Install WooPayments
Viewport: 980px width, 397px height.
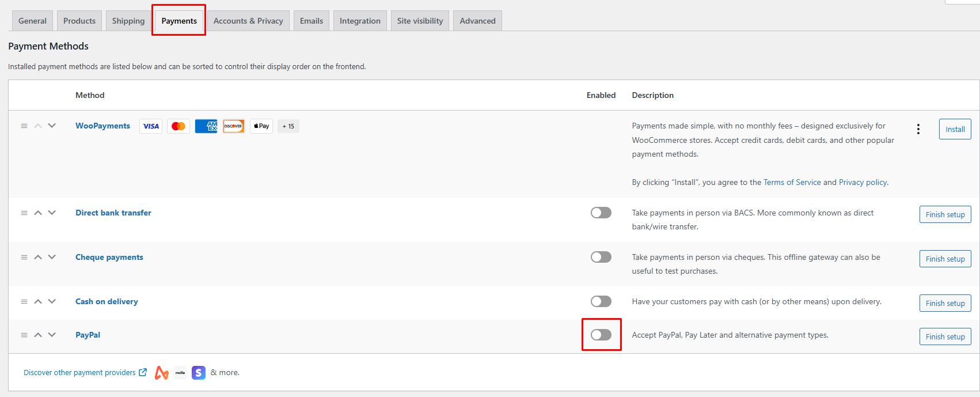click(955, 129)
